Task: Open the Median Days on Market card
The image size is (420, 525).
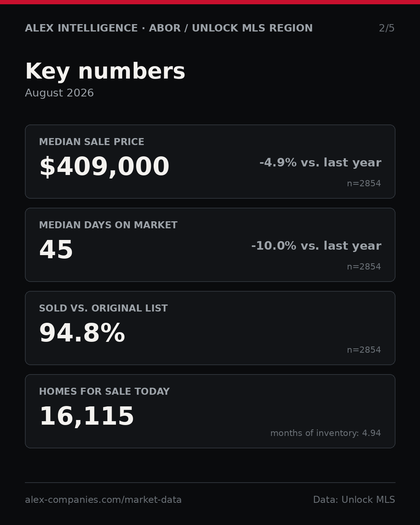Action: (x=210, y=245)
